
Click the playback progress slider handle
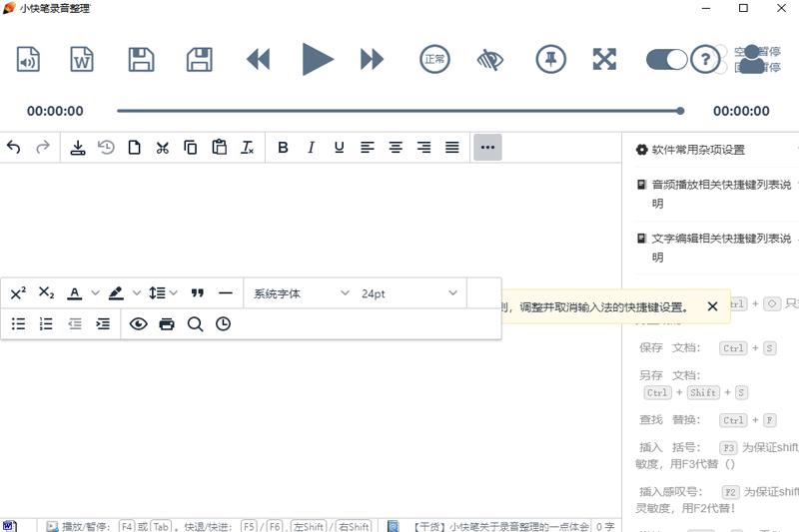[x=680, y=111]
